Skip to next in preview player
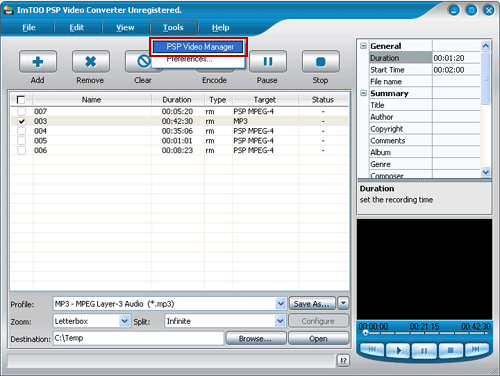Screen dimensions: 500x376 pos(476,350)
